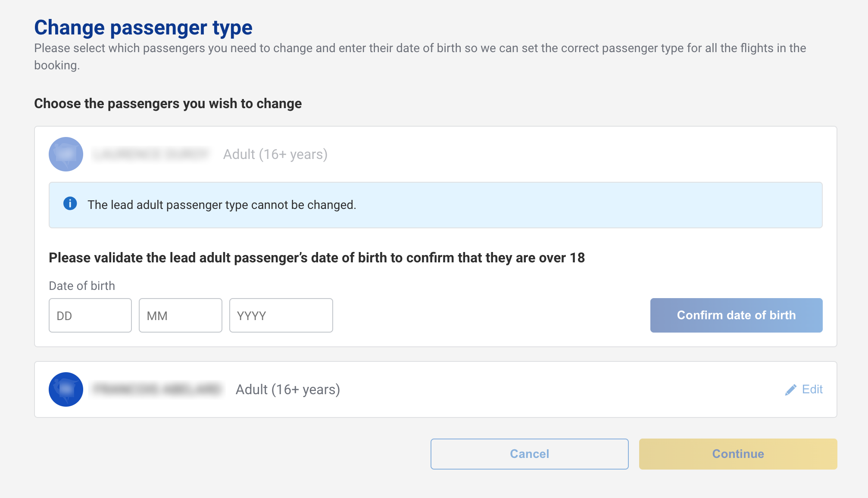Focus the MM month input field

point(181,315)
